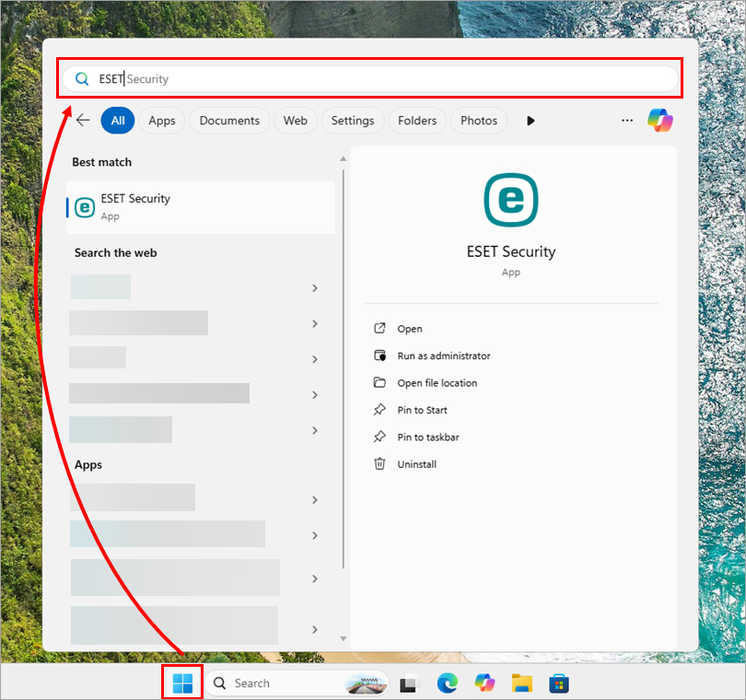The width and height of the screenshot is (746, 700).
Task: Click the magnifier icon inside the search box
Action: 82,78
